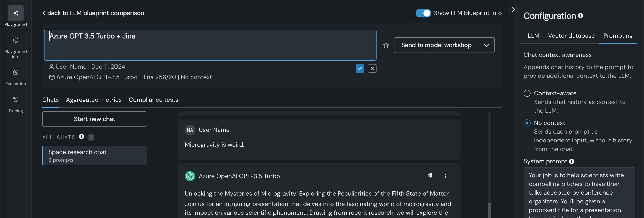Collapse the Configuration panel with the chevron

[513, 10]
